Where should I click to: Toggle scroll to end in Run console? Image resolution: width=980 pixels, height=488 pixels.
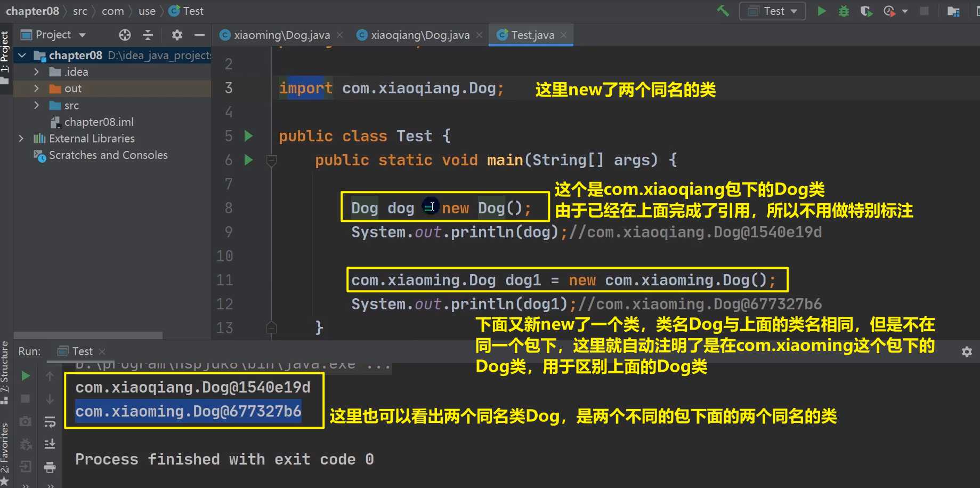50,444
